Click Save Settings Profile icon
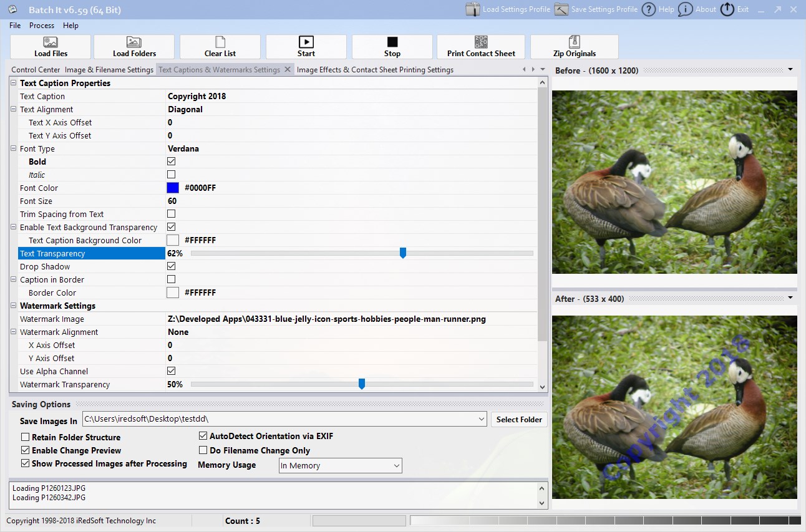The height and width of the screenshot is (532, 806). [x=596, y=9]
